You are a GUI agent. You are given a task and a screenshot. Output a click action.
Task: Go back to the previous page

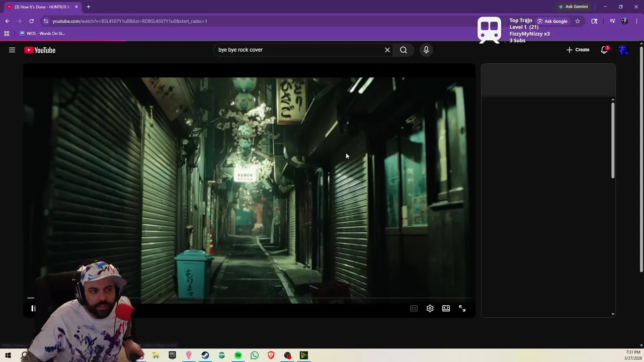click(7, 21)
